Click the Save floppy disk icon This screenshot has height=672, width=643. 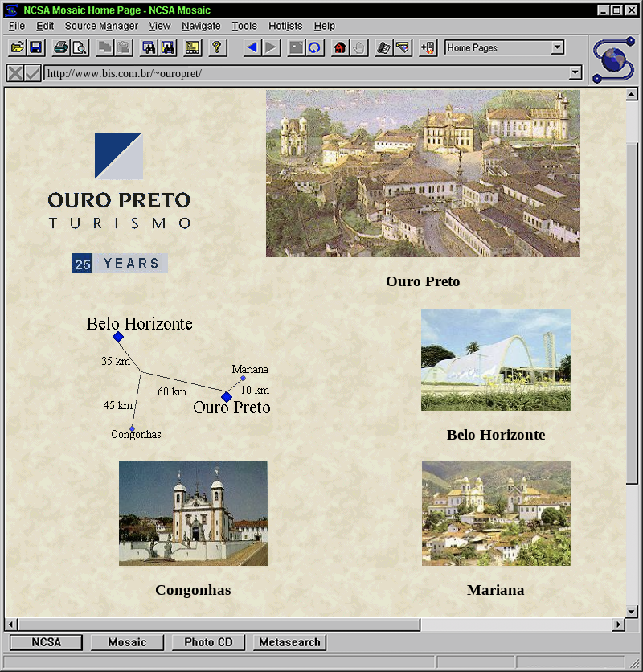coord(36,48)
